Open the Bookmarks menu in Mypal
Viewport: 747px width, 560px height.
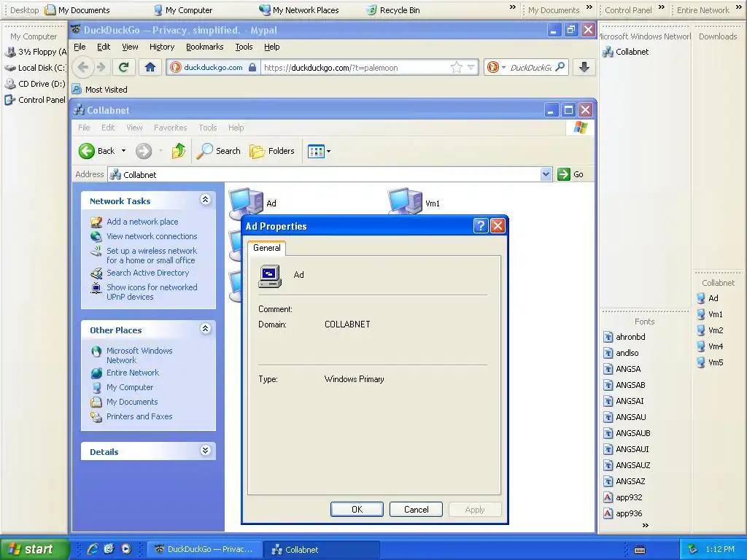(x=204, y=47)
